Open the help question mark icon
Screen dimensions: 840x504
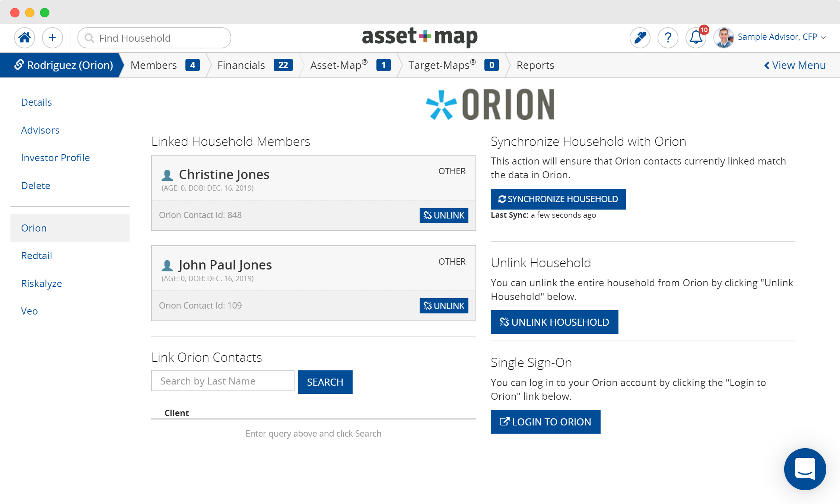pos(668,38)
